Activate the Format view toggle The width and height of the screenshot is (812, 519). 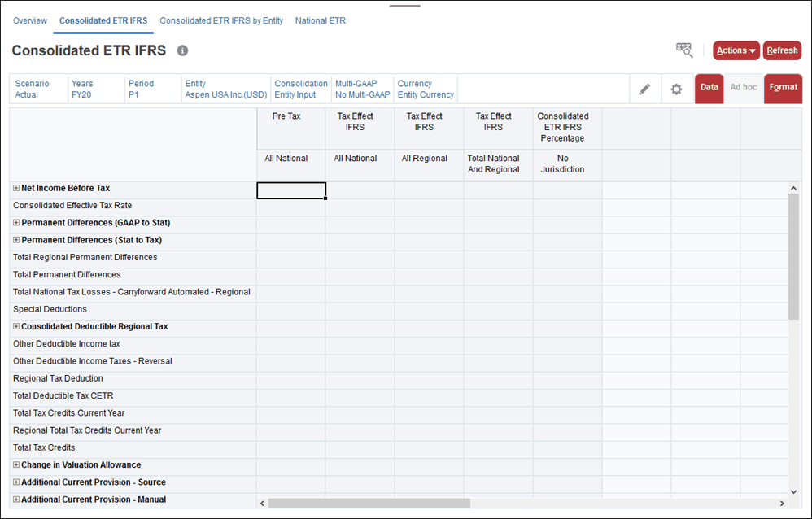coord(783,88)
